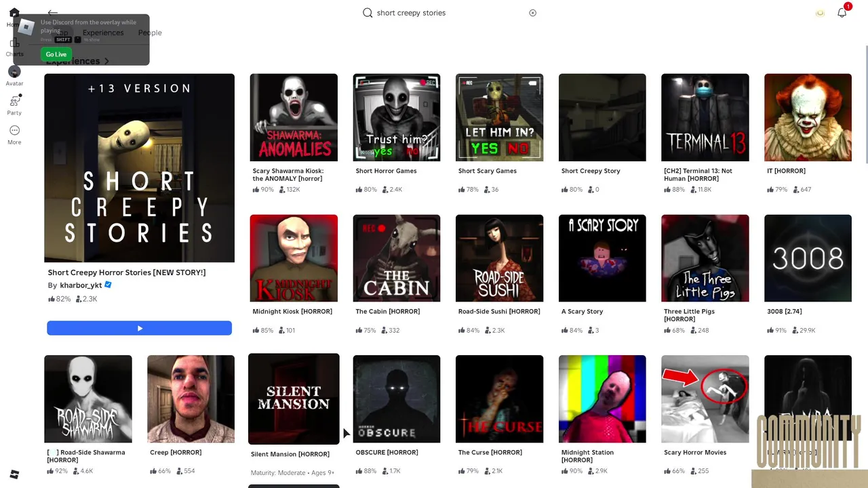Open the Avatar sidebar icon
The image size is (868, 488).
click(14, 71)
